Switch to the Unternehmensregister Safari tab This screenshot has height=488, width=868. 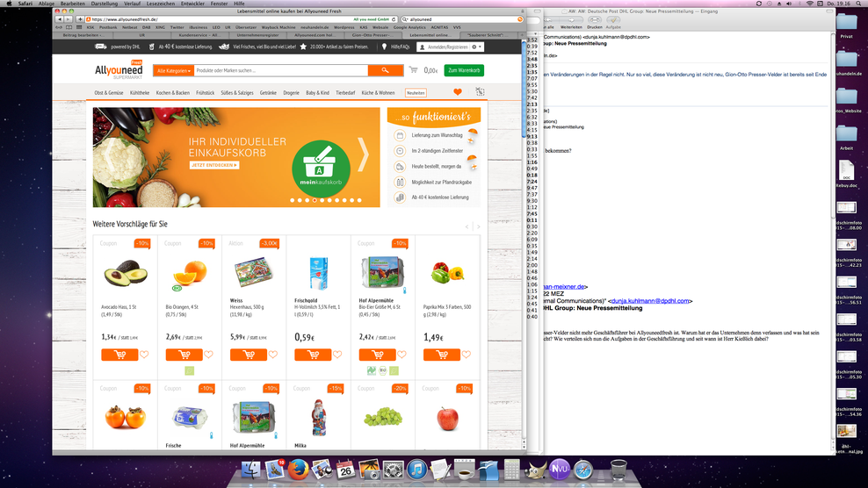[258, 35]
